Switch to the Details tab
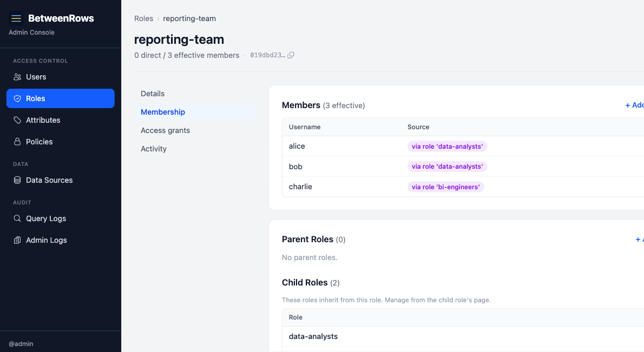644x352 pixels. (195, 94)
